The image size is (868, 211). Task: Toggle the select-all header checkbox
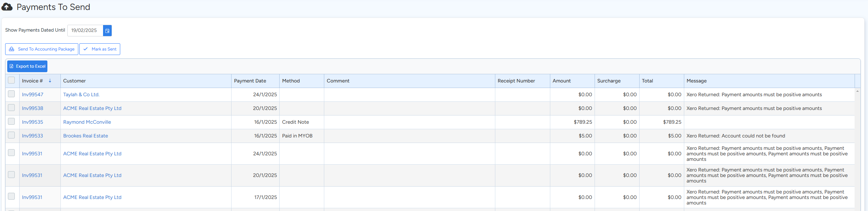click(11, 80)
